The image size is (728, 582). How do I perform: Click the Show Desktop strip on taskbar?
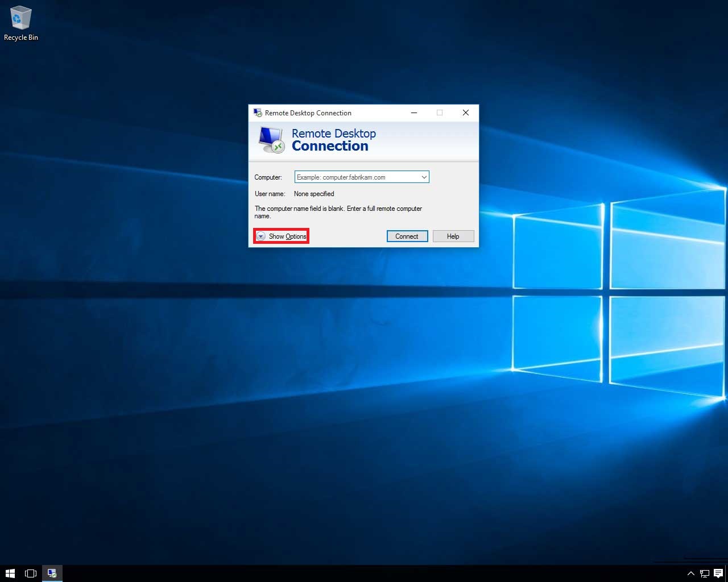click(x=726, y=573)
